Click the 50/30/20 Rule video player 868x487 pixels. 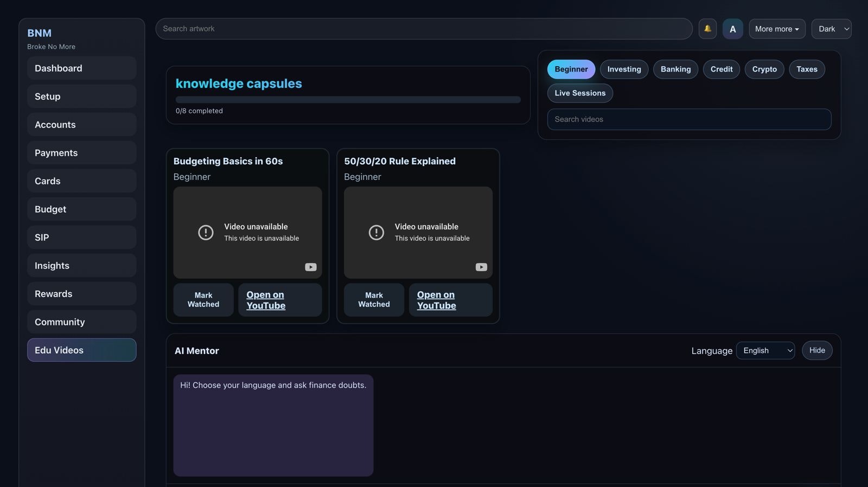418,233
